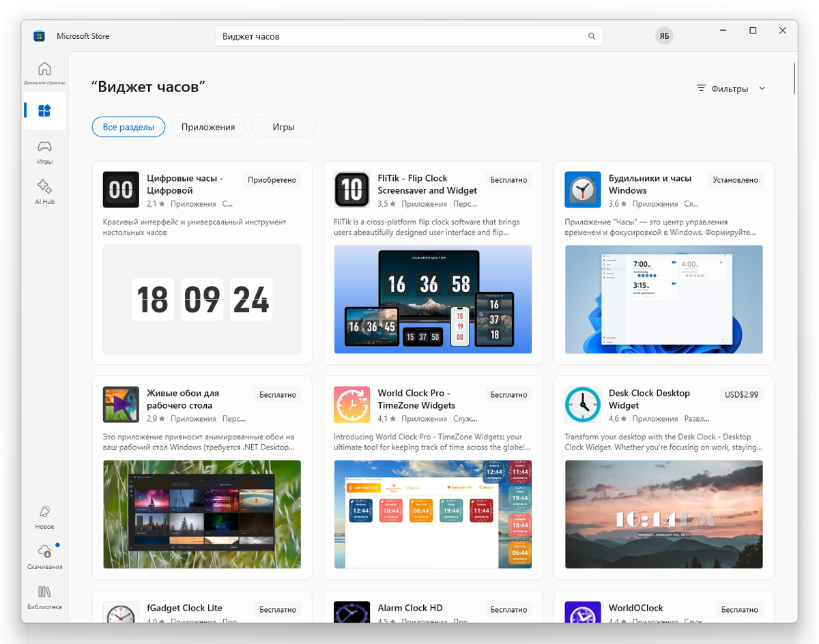The image size is (819, 644).
Task: Click Бесплатно on WorldOClock card
Action: [x=740, y=610]
